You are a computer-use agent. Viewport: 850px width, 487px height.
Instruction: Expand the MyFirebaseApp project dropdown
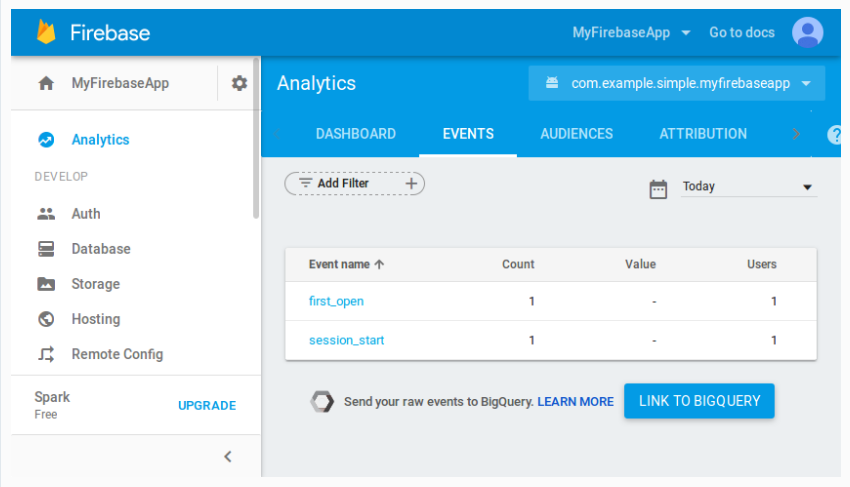pyautogui.click(x=631, y=32)
